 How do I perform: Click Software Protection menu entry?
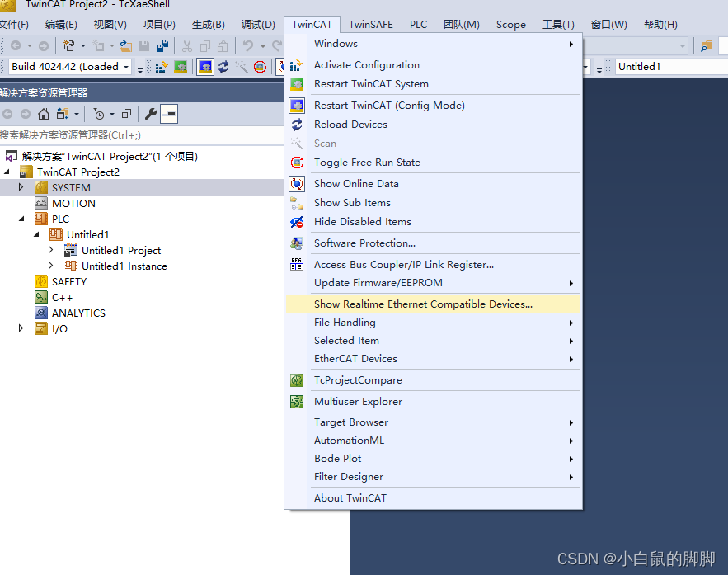click(433, 243)
